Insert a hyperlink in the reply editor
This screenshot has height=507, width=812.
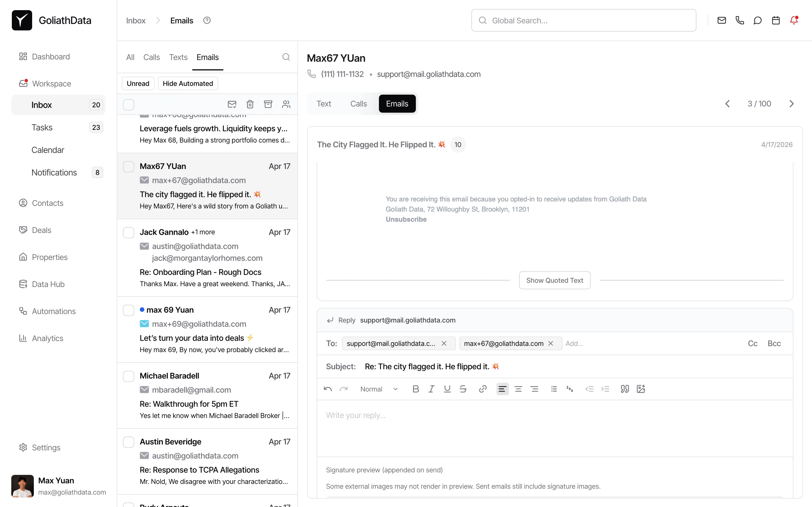pyautogui.click(x=482, y=389)
